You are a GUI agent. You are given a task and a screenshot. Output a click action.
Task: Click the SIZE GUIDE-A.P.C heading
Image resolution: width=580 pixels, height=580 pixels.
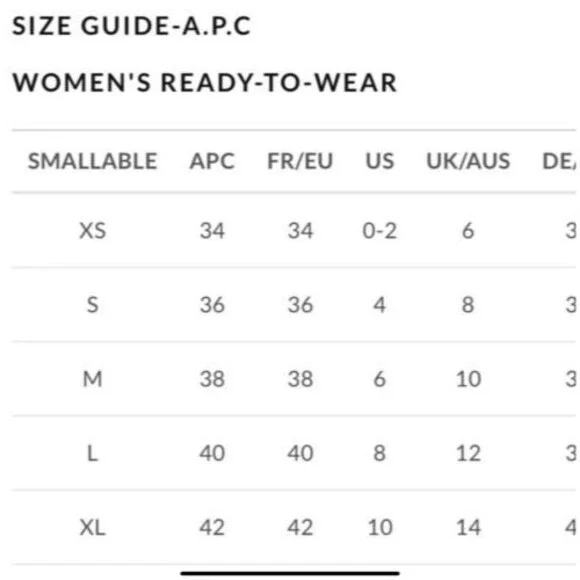(132, 26)
